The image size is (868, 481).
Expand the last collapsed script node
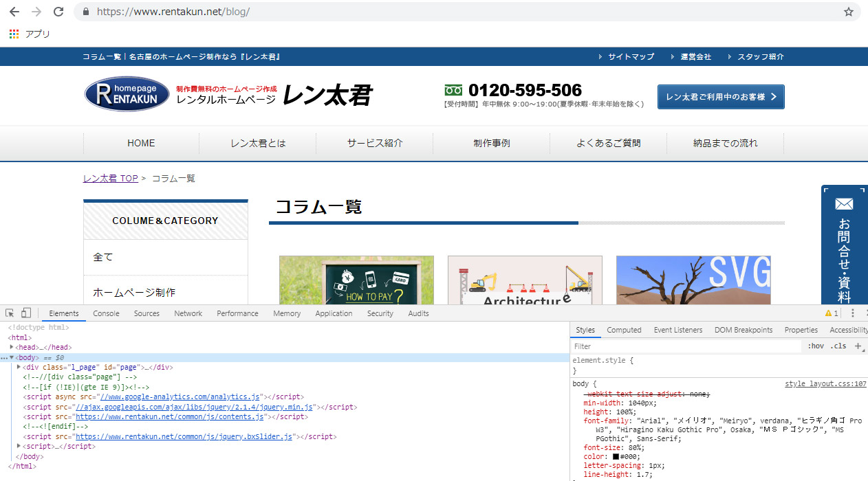(x=19, y=446)
